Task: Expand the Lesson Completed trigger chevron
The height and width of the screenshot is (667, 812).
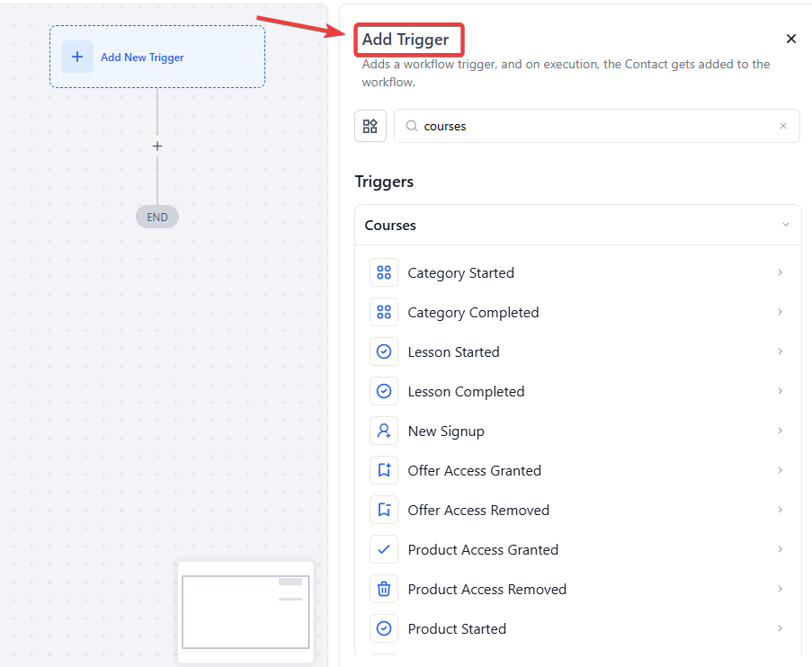Action: coord(780,391)
